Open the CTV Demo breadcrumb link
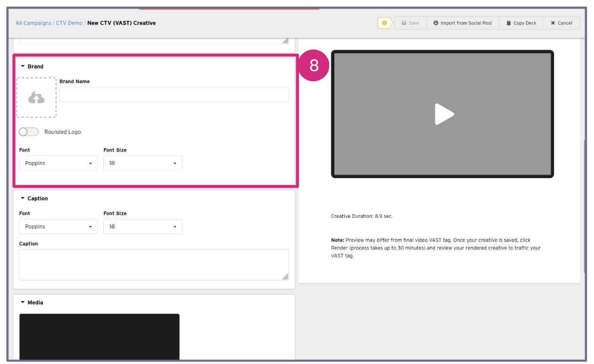The image size is (594, 364). pos(69,23)
